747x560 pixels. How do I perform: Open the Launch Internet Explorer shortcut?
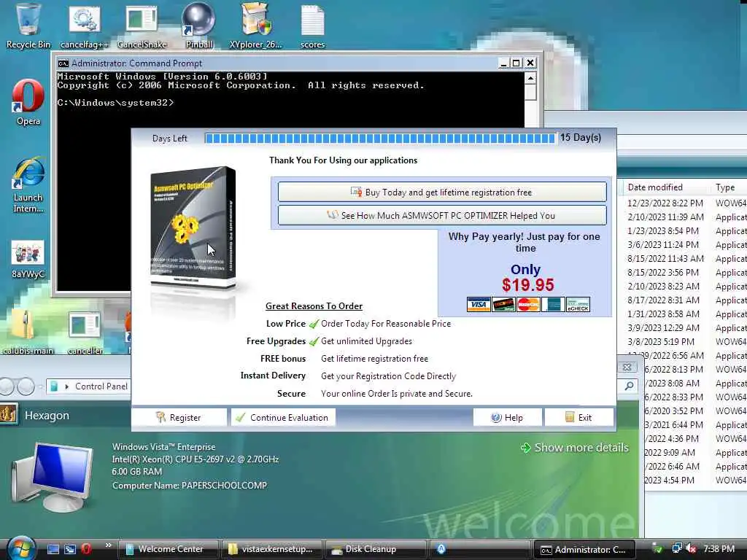[28, 184]
